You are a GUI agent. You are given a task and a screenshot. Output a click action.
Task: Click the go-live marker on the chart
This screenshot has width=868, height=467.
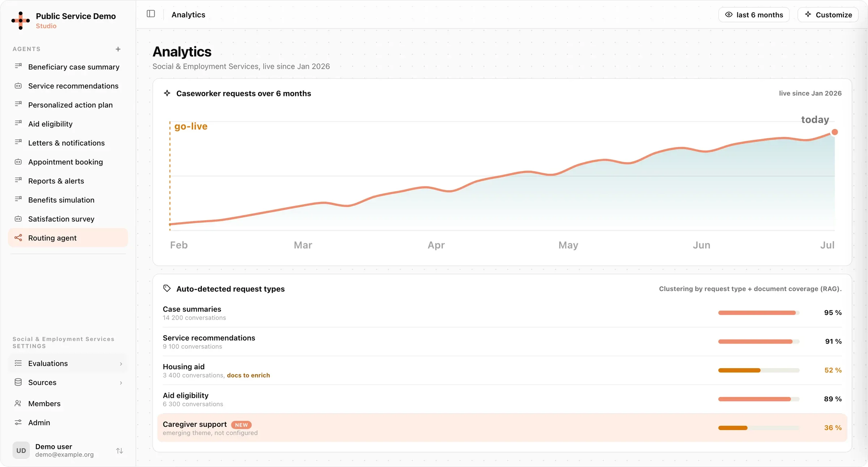191,126
